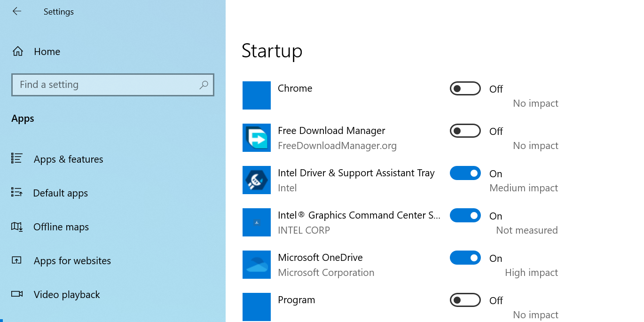Click the Offline maps icon

pyautogui.click(x=17, y=227)
